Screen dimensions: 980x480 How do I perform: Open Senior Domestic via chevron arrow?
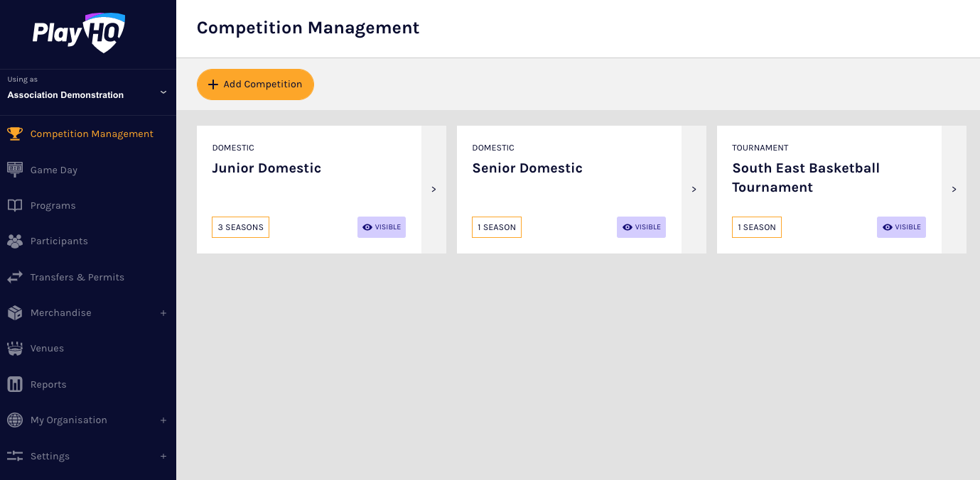click(x=694, y=190)
